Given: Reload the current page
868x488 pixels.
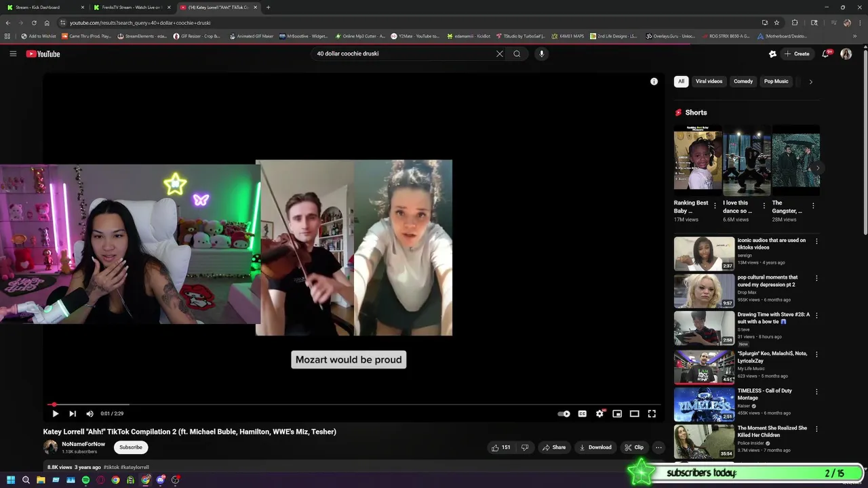Looking at the screenshot, I should coord(34,22).
